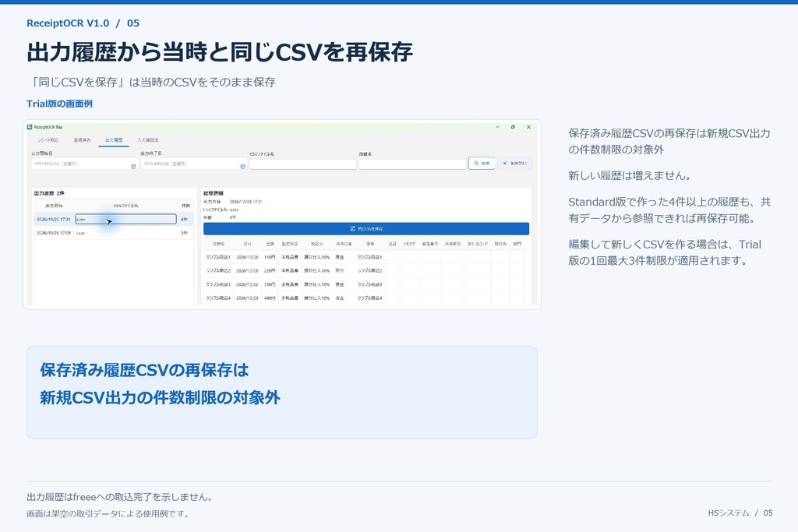Click the 330円 amount cell
798x532 pixels.
click(x=270, y=285)
